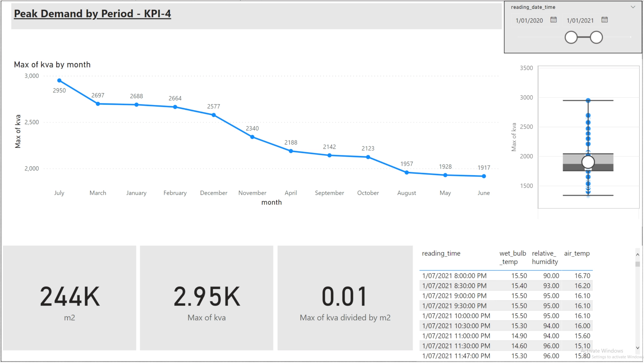Open the end date calendar picker

pos(605,20)
